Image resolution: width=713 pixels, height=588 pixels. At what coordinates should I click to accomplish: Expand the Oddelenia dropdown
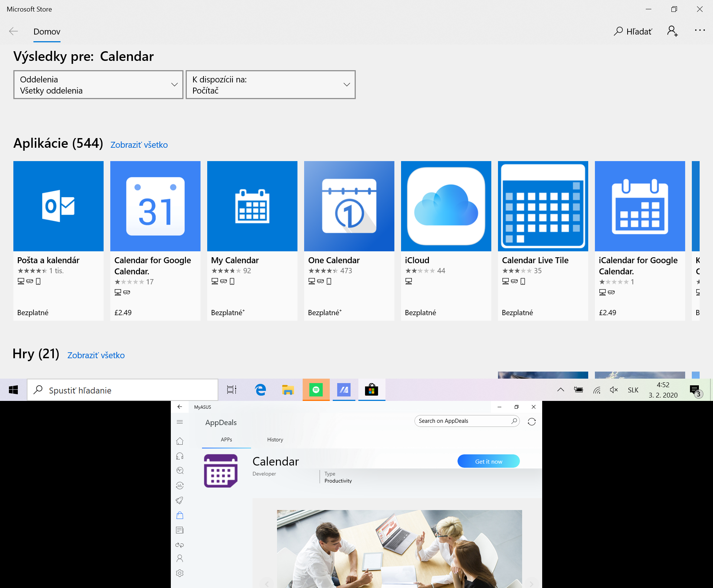98,85
